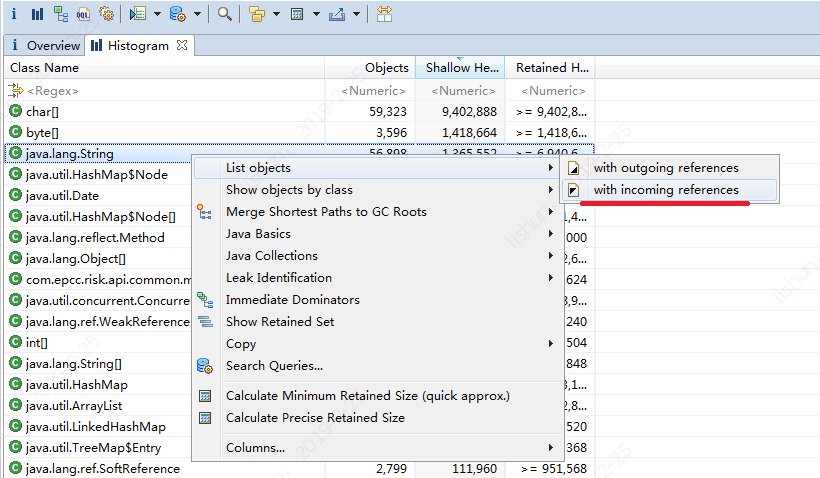Click the Find Object by address magnifier
Image resolution: width=820 pixels, height=478 pixels.
tap(225, 14)
